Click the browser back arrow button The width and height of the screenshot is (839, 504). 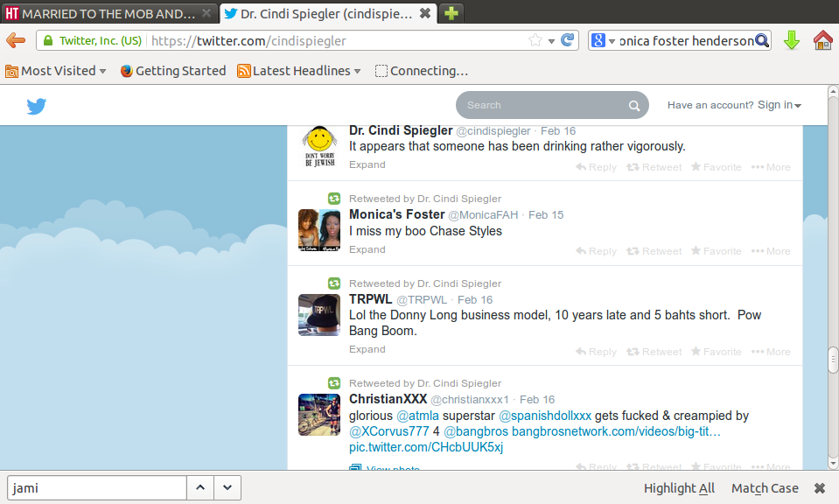(x=16, y=40)
